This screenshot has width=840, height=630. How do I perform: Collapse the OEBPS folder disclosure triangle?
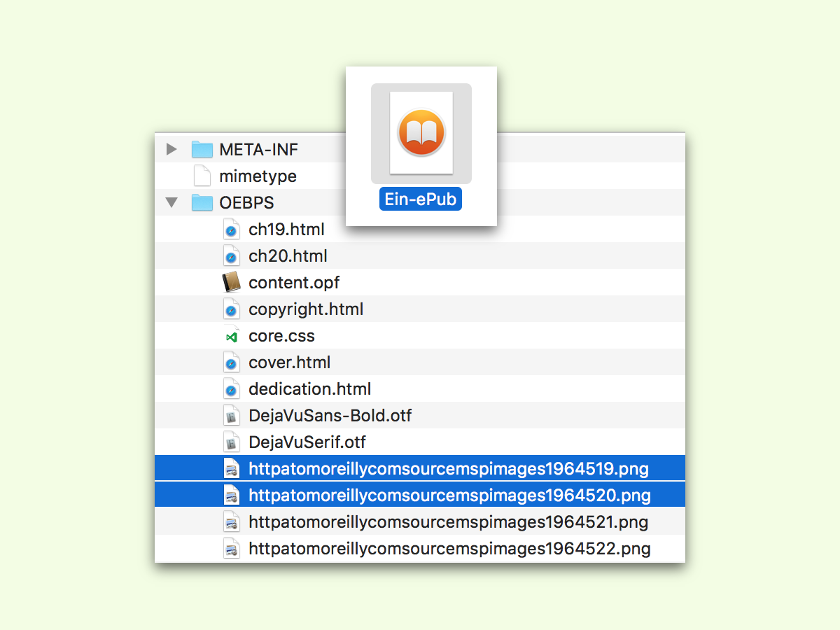tap(171, 203)
